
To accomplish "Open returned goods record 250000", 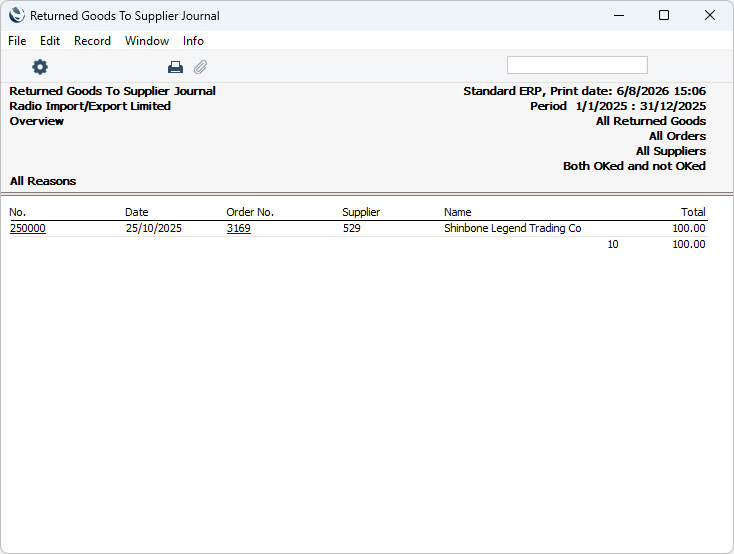I will click(x=28, y=228).
